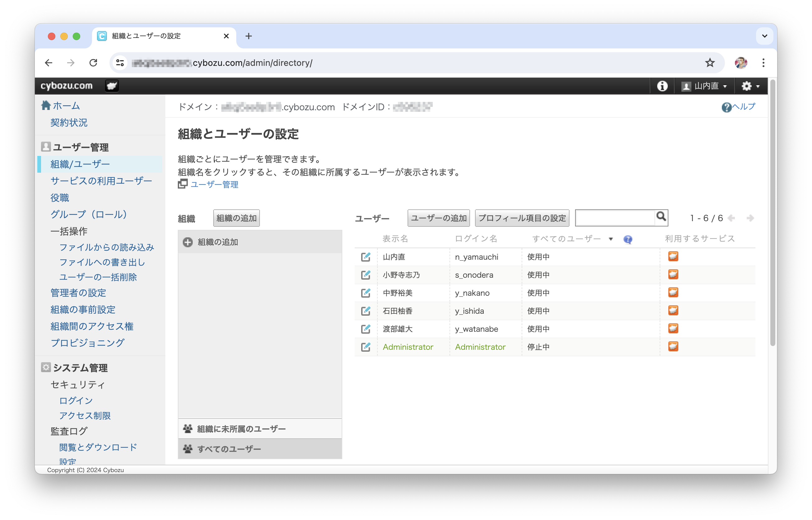The width and height of the screenshot is (812, 520).
Task: Open the Chrome three-dot menu
Action: coord(763,63)
